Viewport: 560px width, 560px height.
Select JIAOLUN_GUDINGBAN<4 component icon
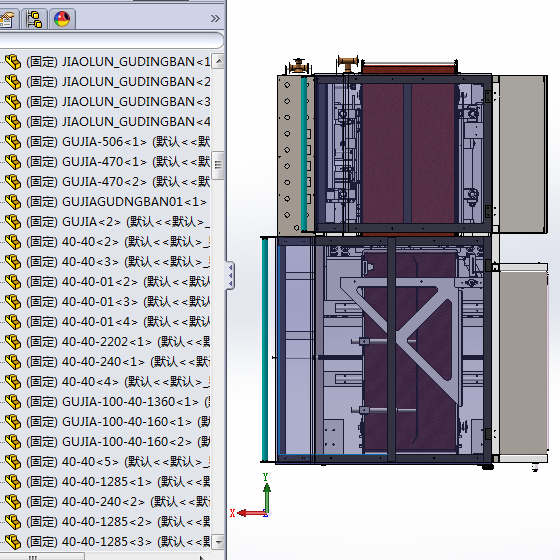(13, 122)
